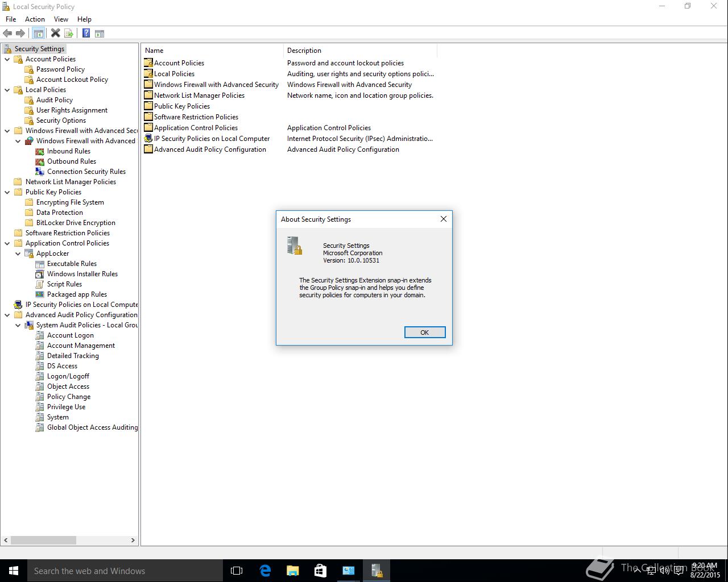
Task: Click the tree scrollbar left arrow
Action: pyautogui.click(x=6, y=541)
